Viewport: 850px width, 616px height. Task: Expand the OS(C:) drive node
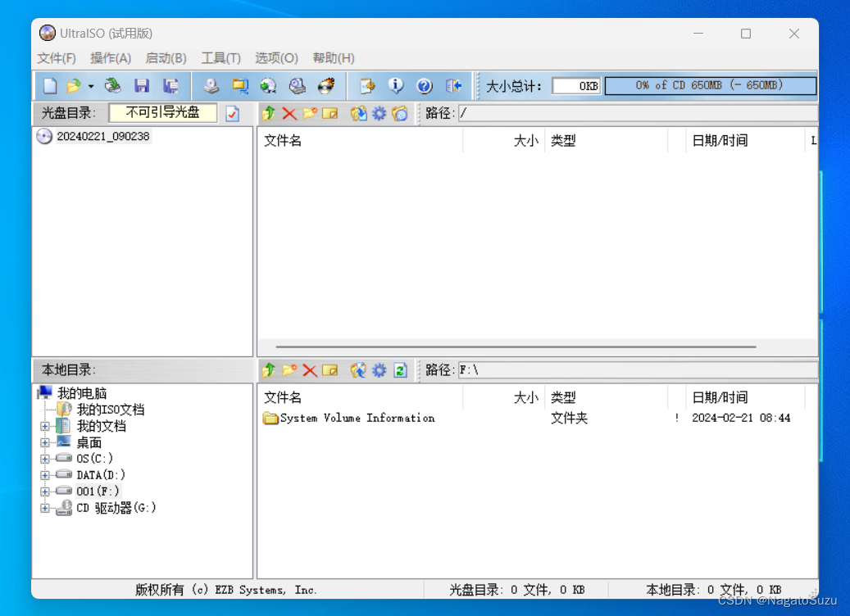pyautogui.click(x=45, y=459)
